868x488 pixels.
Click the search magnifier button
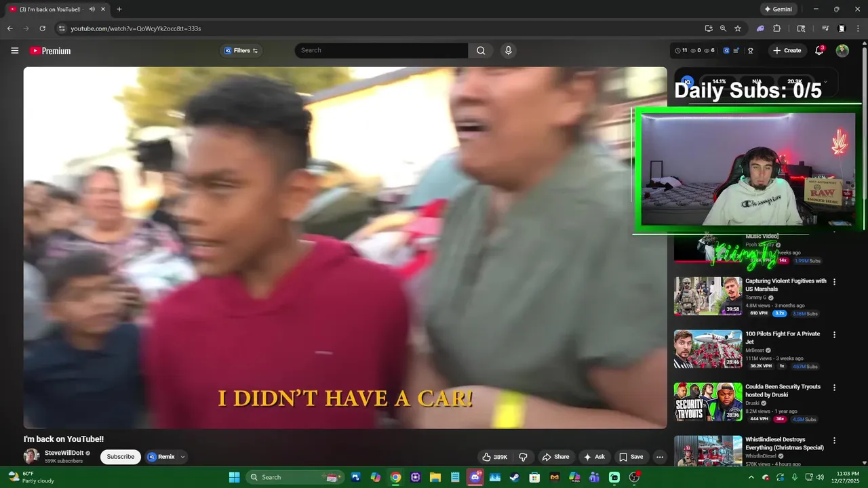point(481,50)
